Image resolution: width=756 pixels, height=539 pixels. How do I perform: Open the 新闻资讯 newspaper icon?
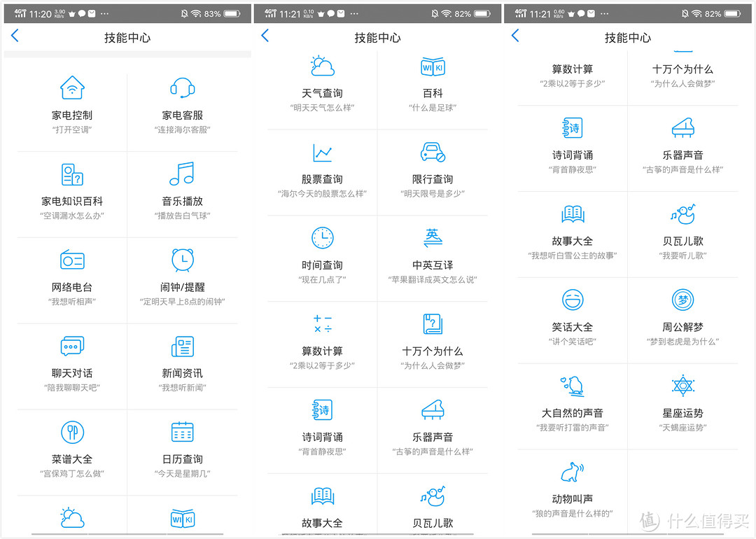[182, 346]
